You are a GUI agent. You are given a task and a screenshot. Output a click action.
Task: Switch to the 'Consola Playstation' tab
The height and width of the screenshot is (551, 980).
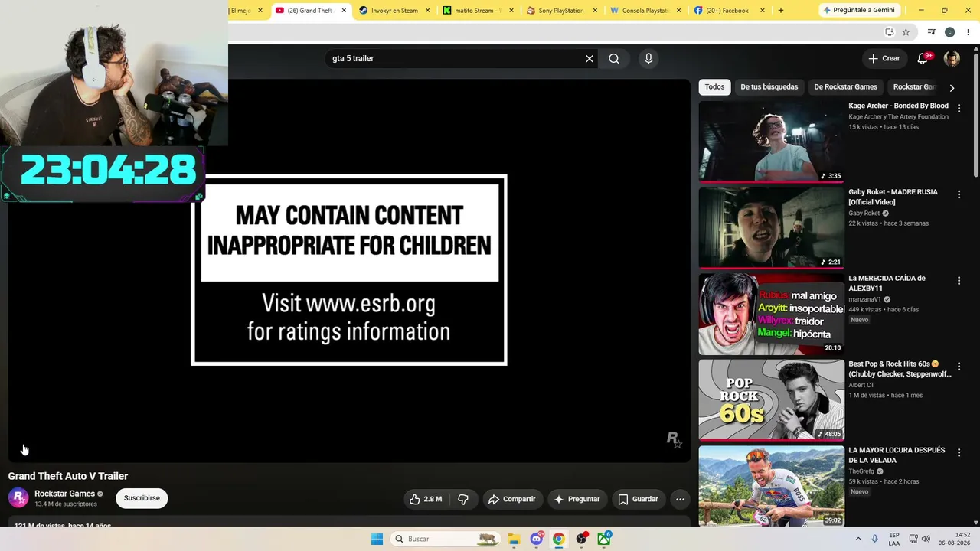[644, 11]
